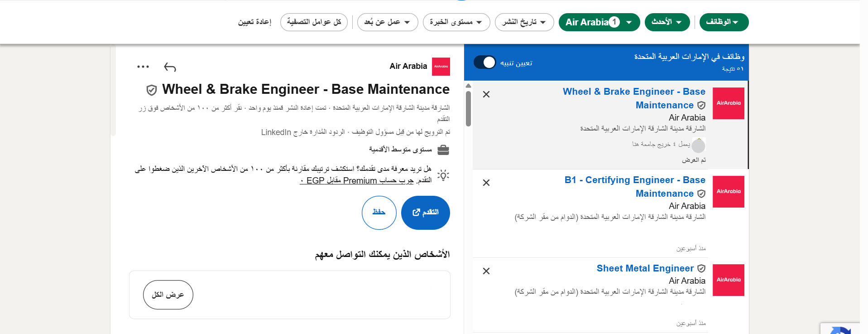Image resolution: width=868 pixels, height=334 pixels.
Task: Click 'منذ أسبوعين' on B1 Certifying card
Action: click(x=691, y=248)
